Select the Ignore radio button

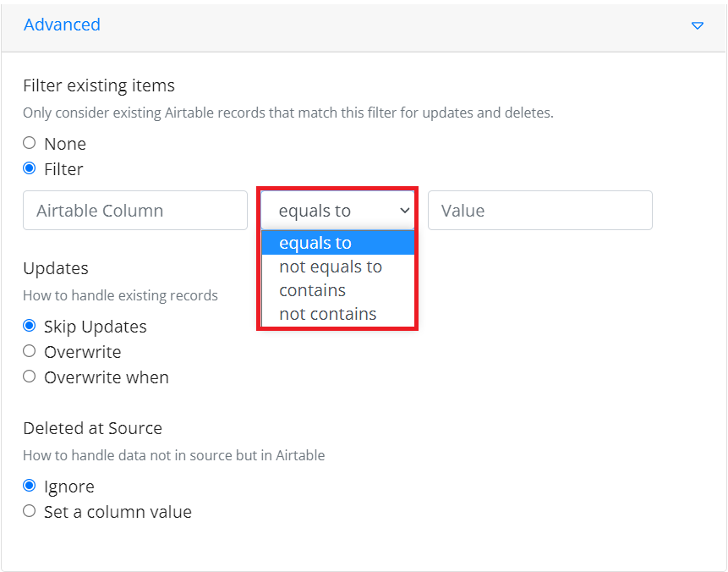[x=30, y=486]
